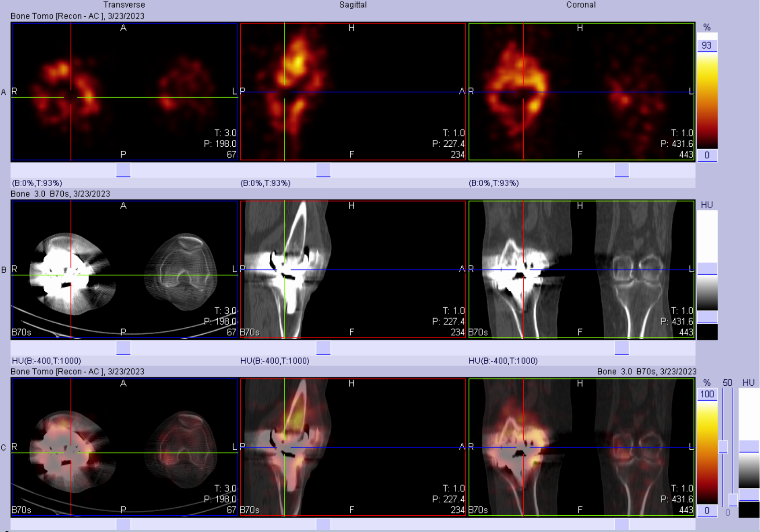This screenshot has width=760, height=532.
Task: Click the hot-metal color bar in SPECT row
Action: 707,99
